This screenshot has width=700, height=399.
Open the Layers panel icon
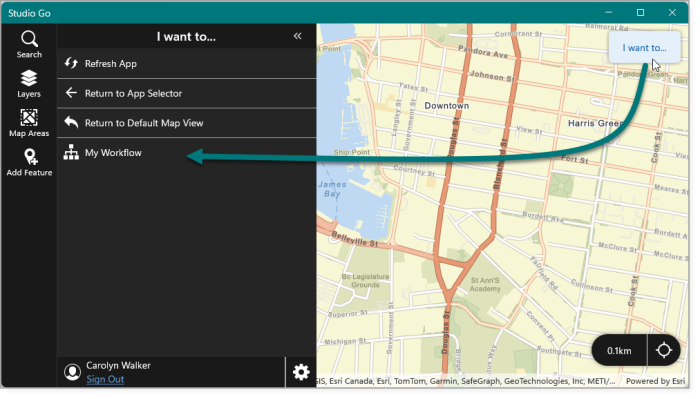point(29,79)
